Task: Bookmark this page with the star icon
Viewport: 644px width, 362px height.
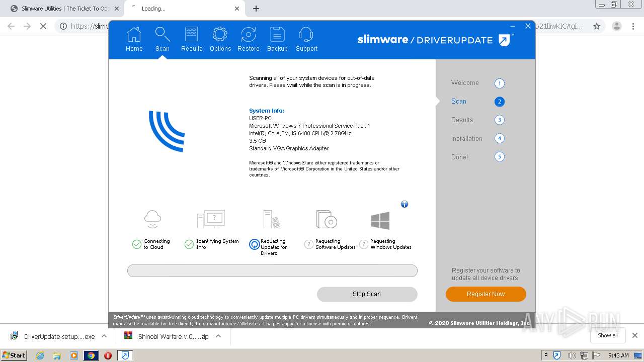Action: [597, 26]
